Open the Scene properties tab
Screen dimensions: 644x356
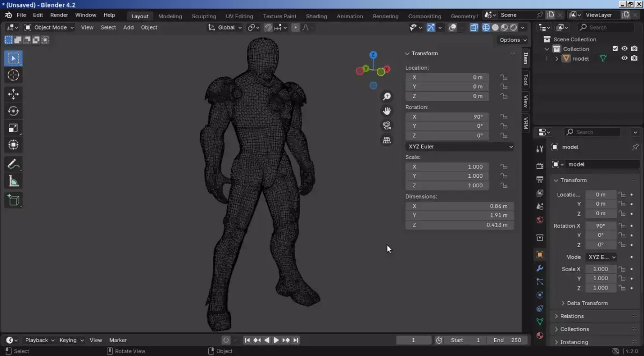pos(540,206)
